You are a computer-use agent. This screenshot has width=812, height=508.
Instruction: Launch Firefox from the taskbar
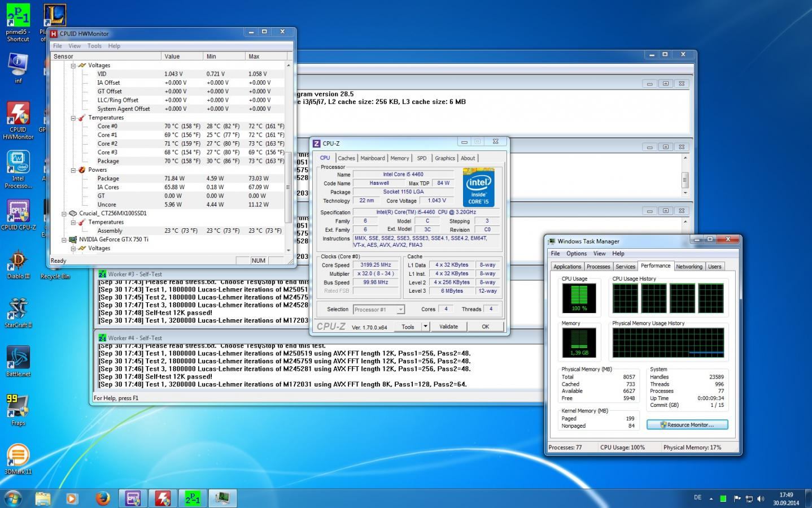point(102,498)
